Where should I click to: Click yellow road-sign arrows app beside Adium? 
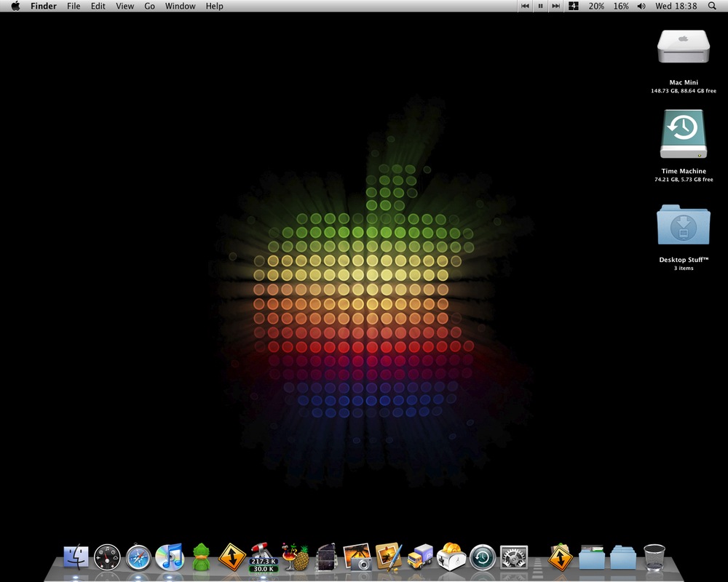coord(232,557)
